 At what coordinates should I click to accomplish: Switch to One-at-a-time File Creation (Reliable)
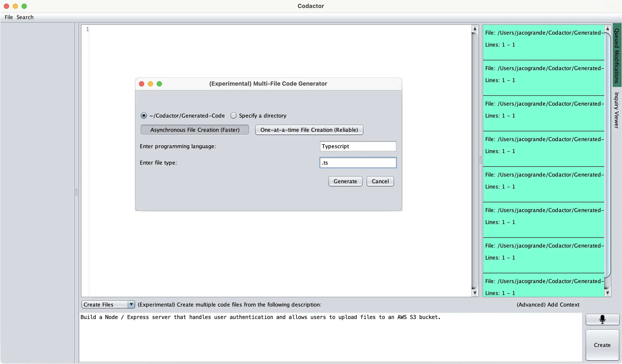coord(309,130)
